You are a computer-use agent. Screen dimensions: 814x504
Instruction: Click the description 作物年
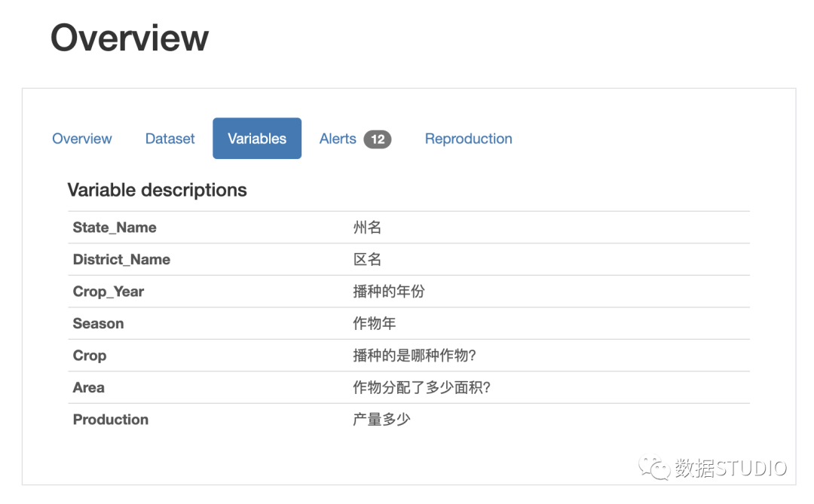[x=375, y=323]
